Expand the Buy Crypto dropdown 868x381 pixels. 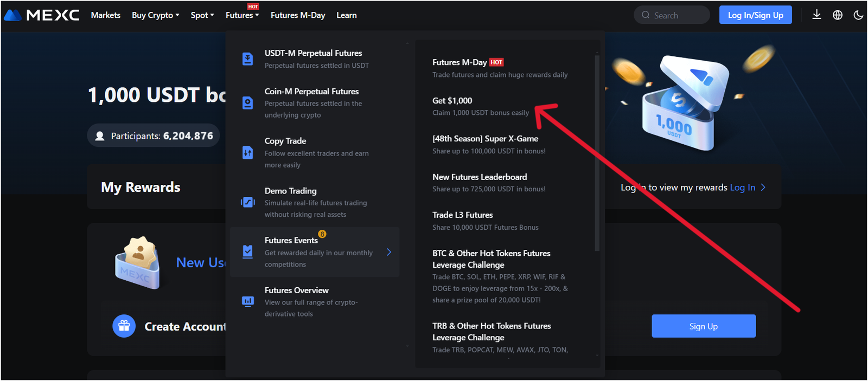pyautogui.click(x=155, y=15)
